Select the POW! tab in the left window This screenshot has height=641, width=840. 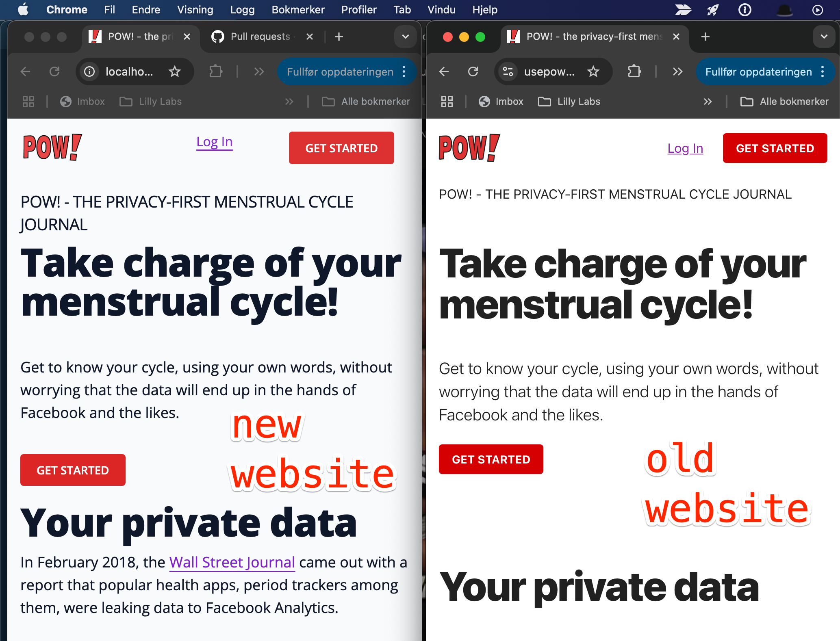tap(140, 37)
